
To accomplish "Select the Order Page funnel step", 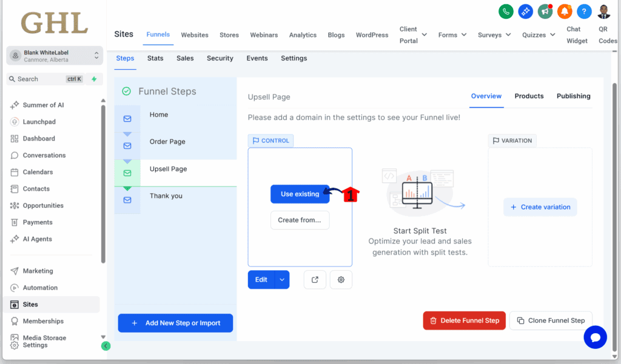I will coord(175,145).
